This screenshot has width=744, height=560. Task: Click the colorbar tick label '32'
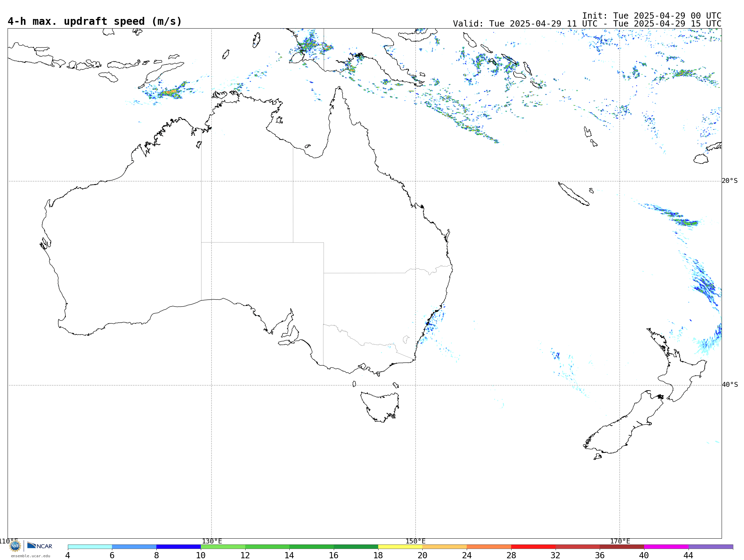coord(556,555)
